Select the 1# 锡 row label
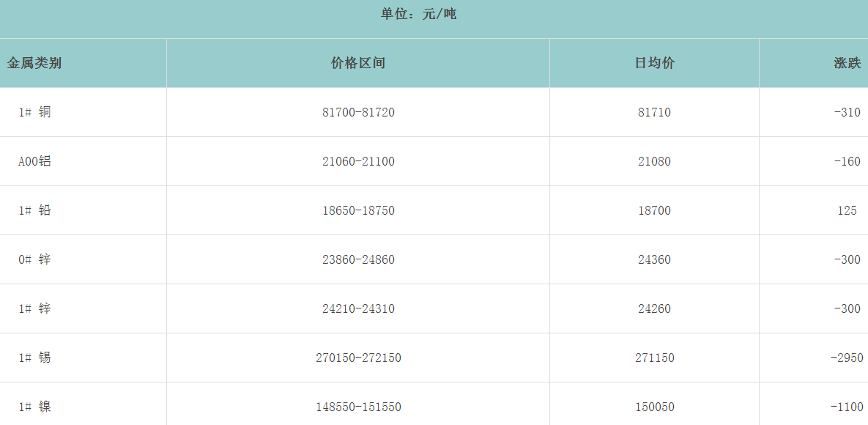 click(34, 358)
